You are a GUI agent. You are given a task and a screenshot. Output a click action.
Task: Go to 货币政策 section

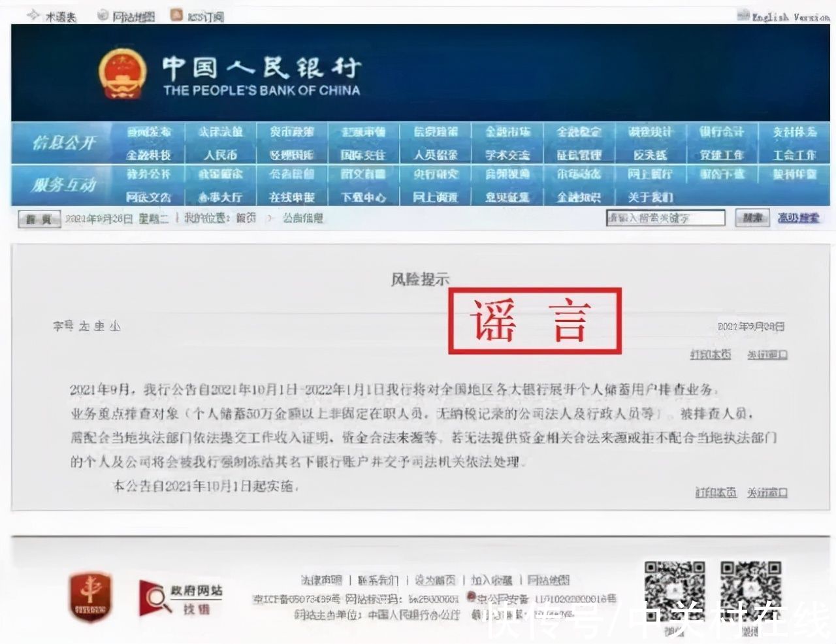pos(293,132)
